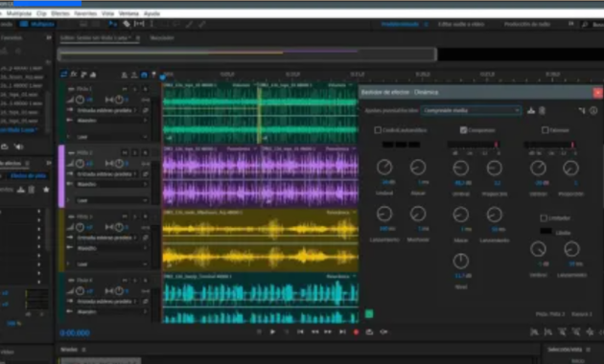
Task: Click the AutoGate Umbral knob
Action: pos(384,167)
